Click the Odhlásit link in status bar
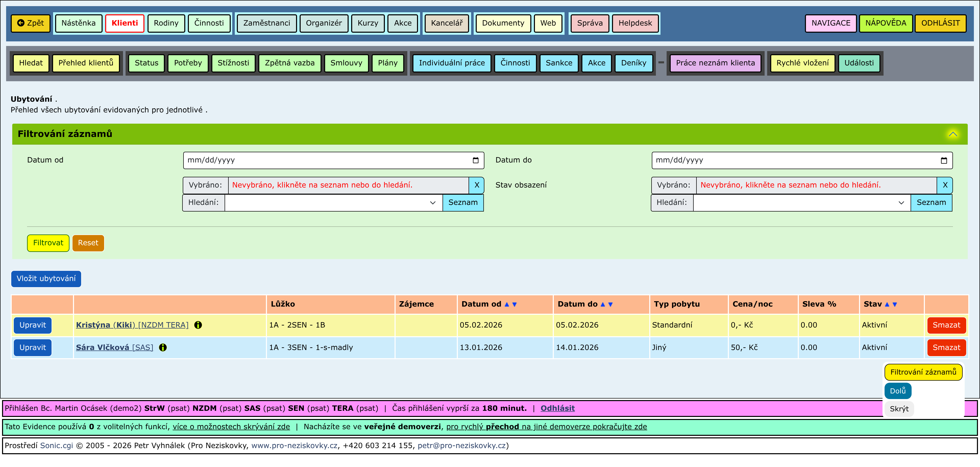The width and height of the screenshot is (980, 467). (557, 408)
